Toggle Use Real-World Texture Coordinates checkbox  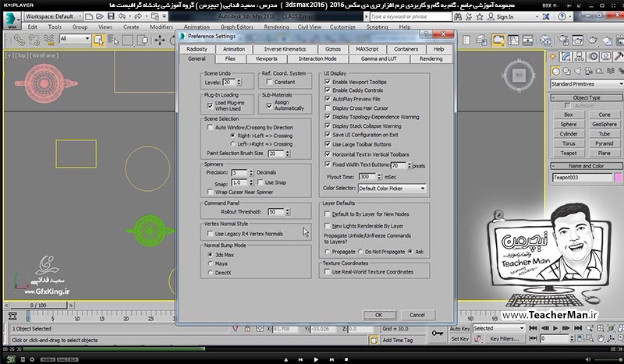click(x=327, y=272)
